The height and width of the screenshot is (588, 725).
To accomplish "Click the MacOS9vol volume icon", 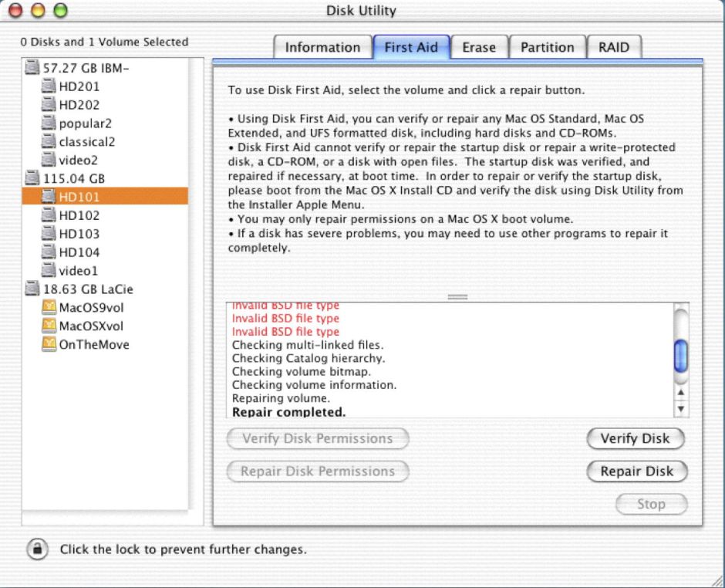I will coord(49,308).
